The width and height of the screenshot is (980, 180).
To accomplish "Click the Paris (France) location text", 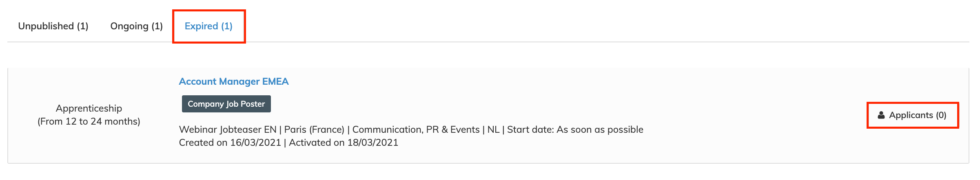I will point(314,130).
